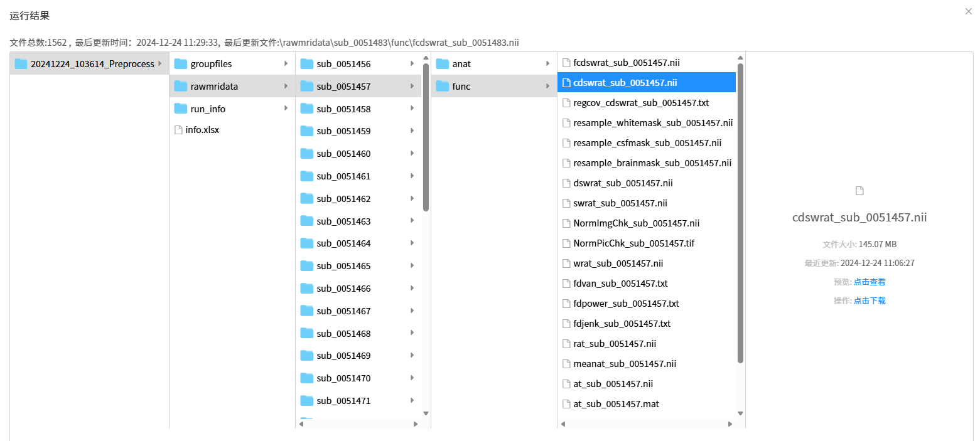Screen dimensions: 980x441
Task: Expand the sub_0051465 folder arrow
Action: tap(412, 266)
